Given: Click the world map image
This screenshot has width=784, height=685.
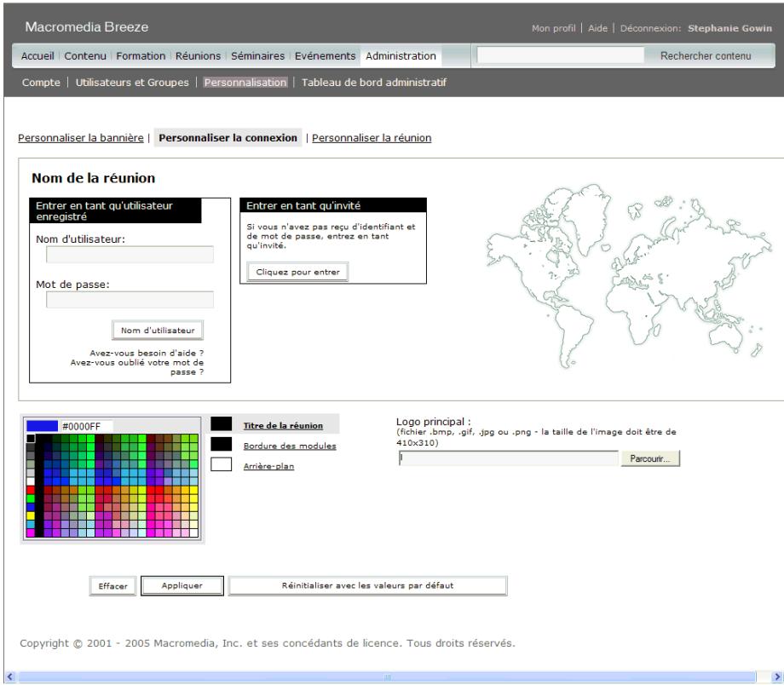Looking at the screenshot, I should click(629, 276).
